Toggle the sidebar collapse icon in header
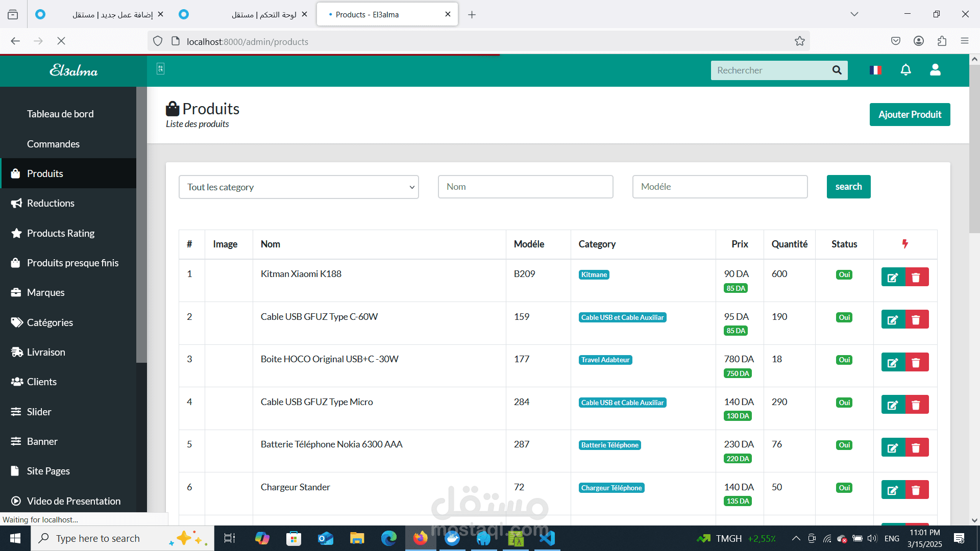This screenshot has width=980, height=551. (x=160, y=69)
